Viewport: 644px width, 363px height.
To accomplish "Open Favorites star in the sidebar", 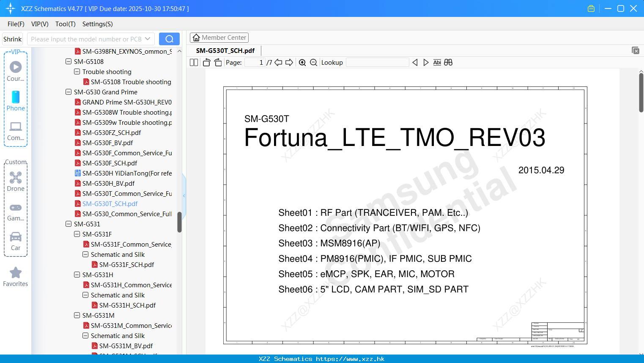I will click(x=16, y=277).
